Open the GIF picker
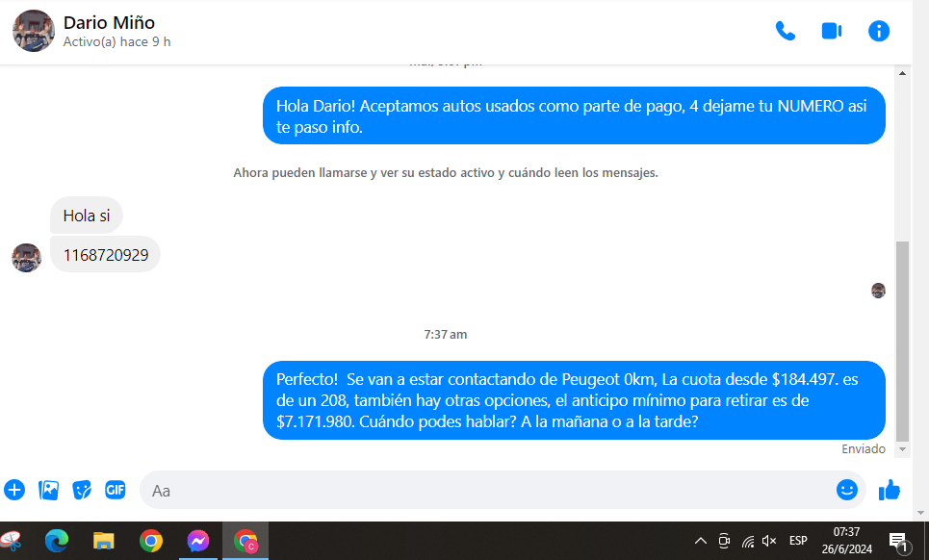This screenshot has height=560, width=929. tap(115, 490)
